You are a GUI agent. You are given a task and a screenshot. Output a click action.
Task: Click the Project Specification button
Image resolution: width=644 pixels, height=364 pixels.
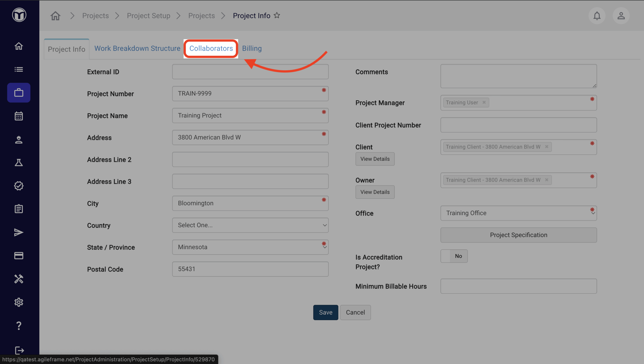click(518, 235)
